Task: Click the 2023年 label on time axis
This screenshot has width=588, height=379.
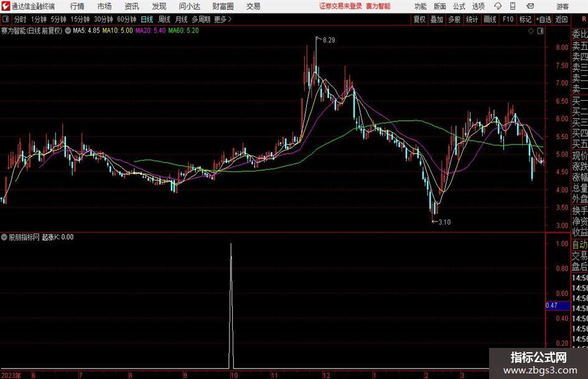Action: point(11,375)
